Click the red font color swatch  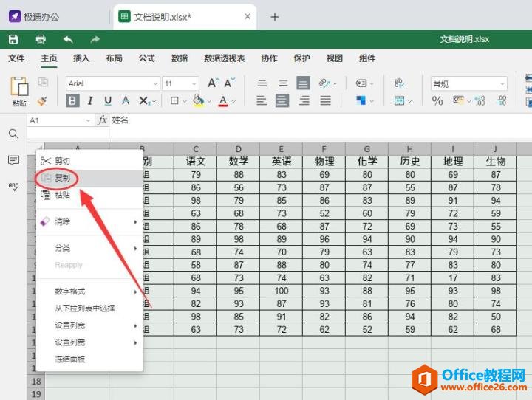click(x=222, y=100)
